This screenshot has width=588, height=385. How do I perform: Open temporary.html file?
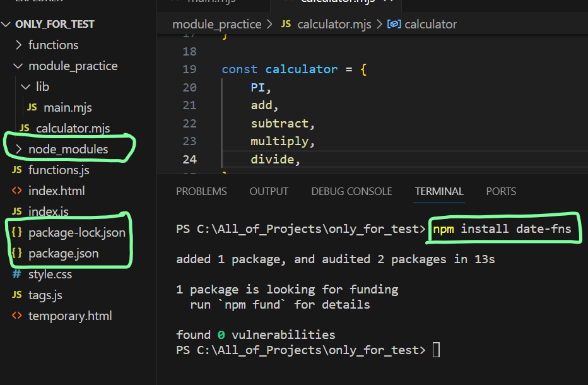click(x=70, y=316)
